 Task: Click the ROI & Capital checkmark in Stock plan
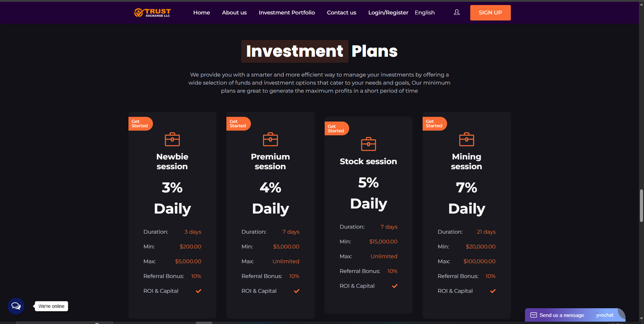(x=395, y=286)
